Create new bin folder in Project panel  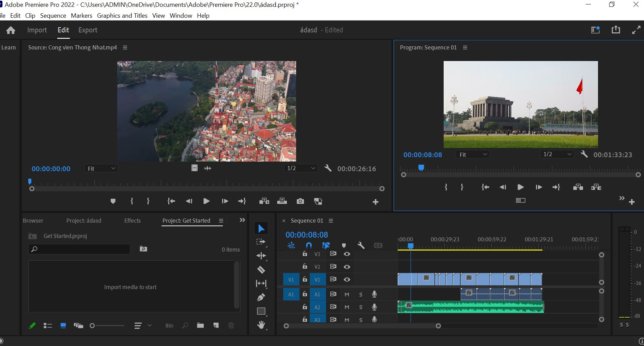click(x=200, y=326)
